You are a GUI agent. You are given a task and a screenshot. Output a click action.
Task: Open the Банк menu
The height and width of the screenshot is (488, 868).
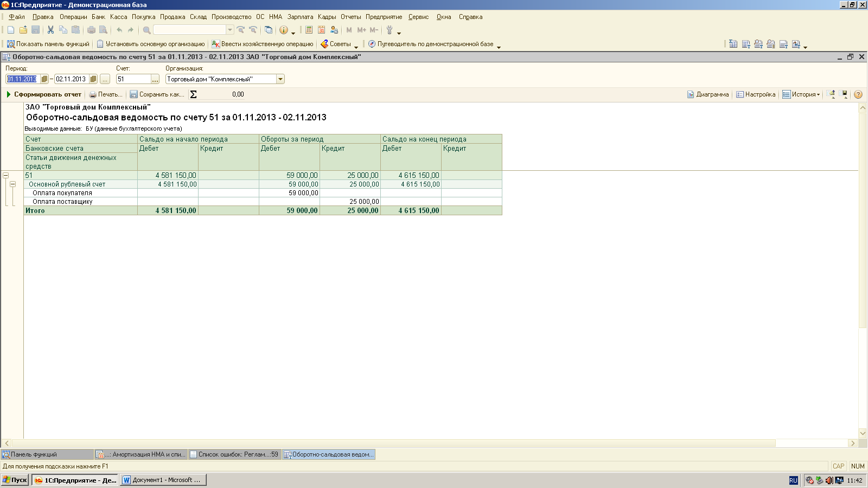click(x=98, y=17)
